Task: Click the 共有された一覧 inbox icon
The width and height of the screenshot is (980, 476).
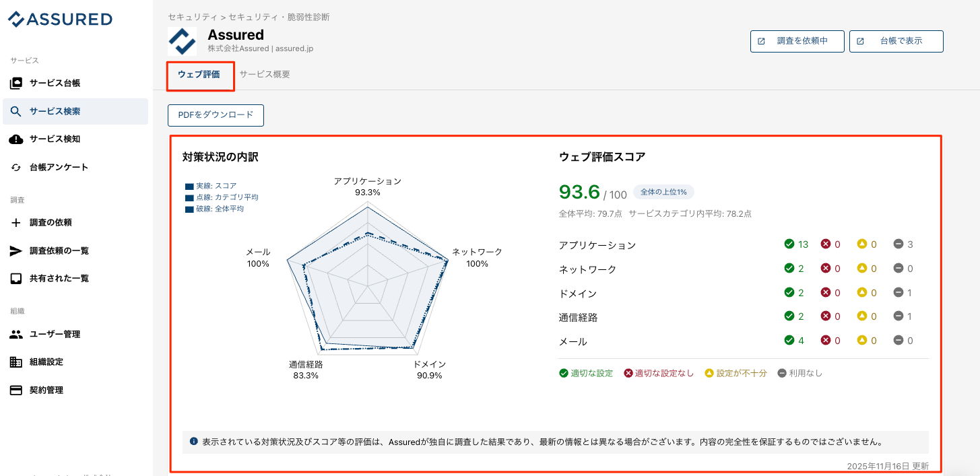Action: tap(16, 279)
